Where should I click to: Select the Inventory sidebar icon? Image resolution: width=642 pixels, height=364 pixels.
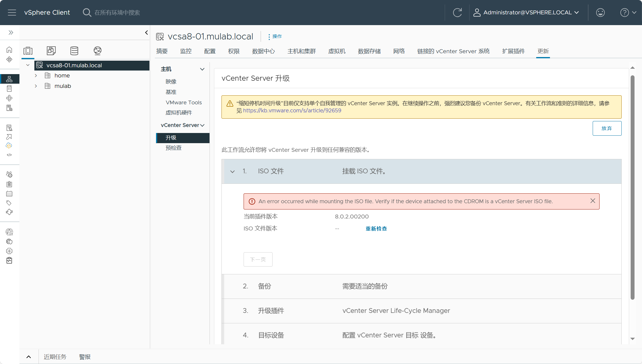click(x=9, y=79)
